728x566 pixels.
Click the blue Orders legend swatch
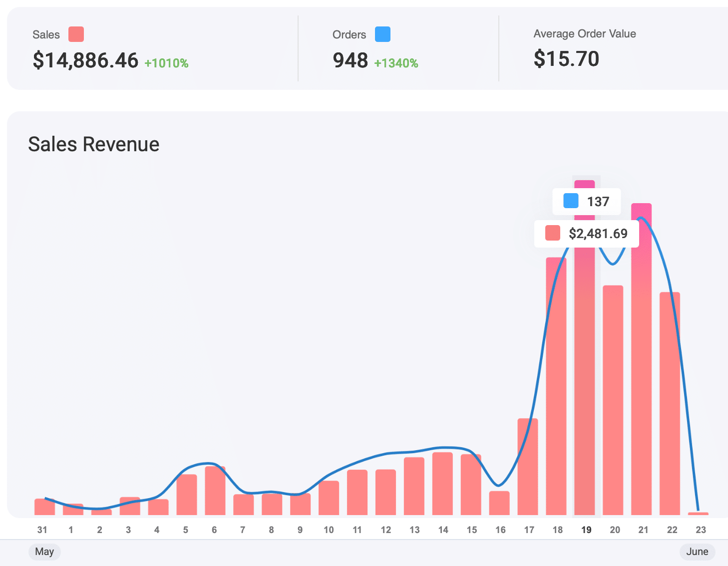point(382,34)
